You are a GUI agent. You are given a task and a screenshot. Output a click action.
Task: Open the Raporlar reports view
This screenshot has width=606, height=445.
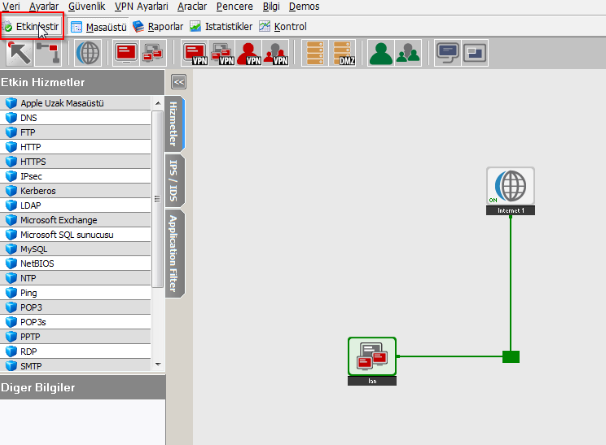click(157, 26)
